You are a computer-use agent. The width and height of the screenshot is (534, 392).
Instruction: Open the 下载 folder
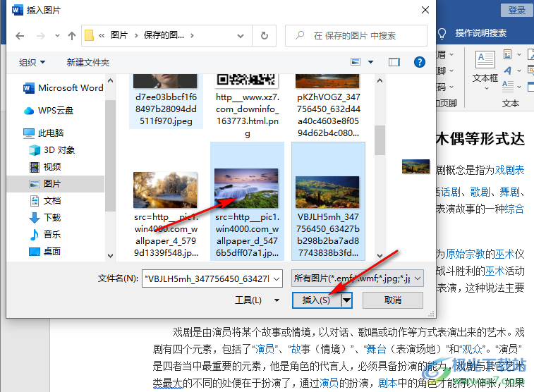point(45,217)
